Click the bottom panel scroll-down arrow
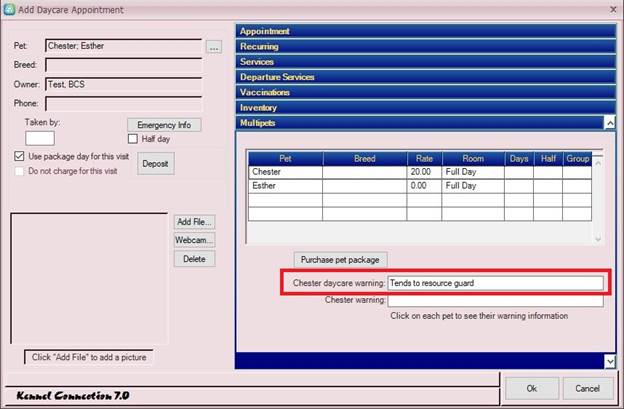 pos(609,360)
